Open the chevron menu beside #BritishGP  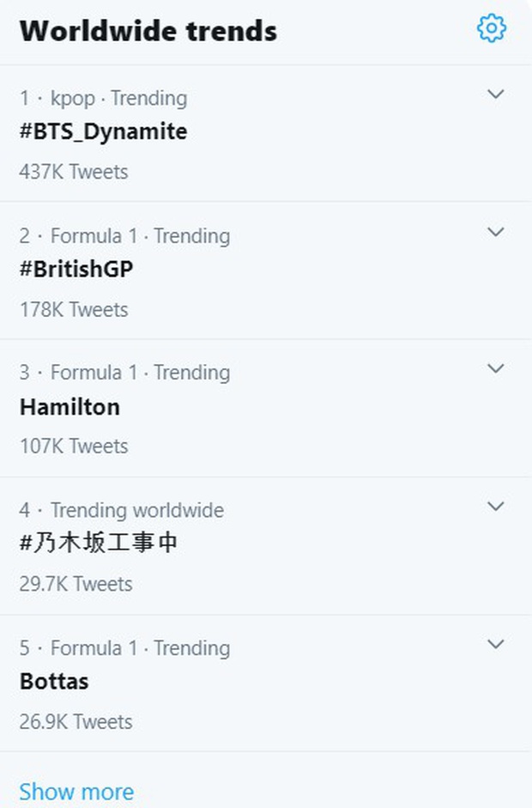click(495, 231)
